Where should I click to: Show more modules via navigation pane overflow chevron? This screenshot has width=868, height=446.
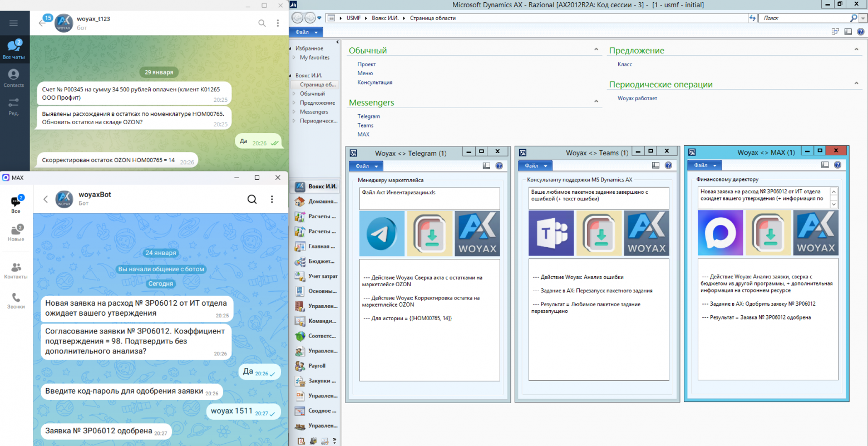click(x=334, y=441)
